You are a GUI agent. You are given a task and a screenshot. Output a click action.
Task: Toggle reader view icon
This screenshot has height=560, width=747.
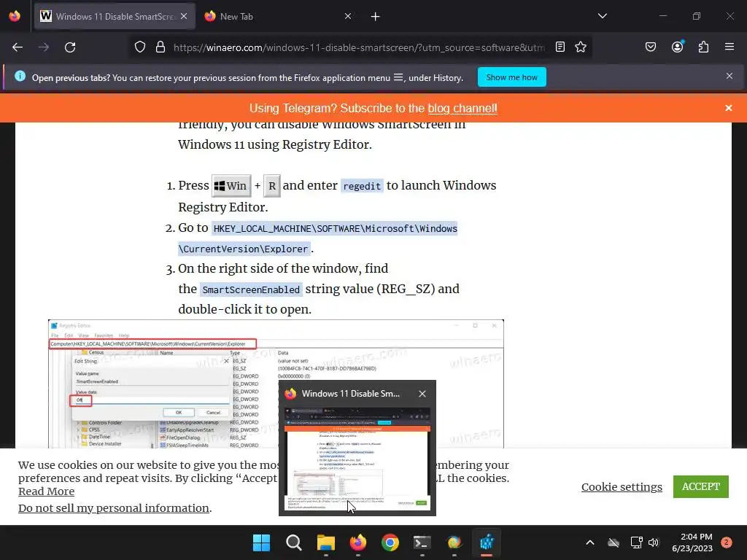tap(560, 47)
